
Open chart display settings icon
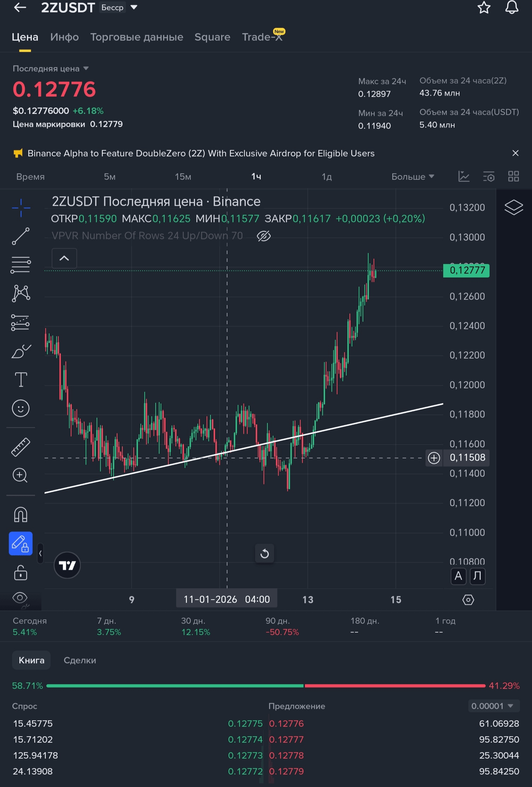point(489,176)
